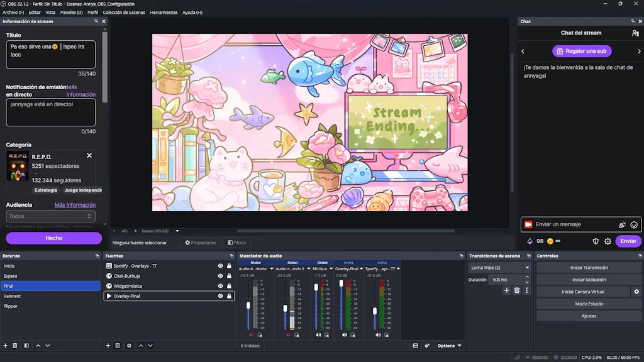This screenshot has width=644, height=362.
Task: Hide the Widgetmúsica source
Action: 220,286
